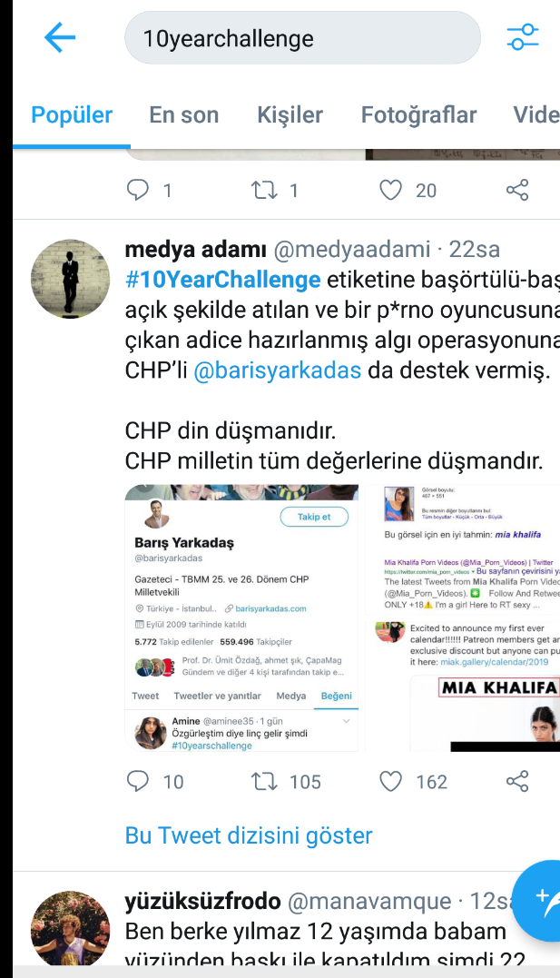
Task: Switch to the Kişiler tab
Action: [290, 114]
